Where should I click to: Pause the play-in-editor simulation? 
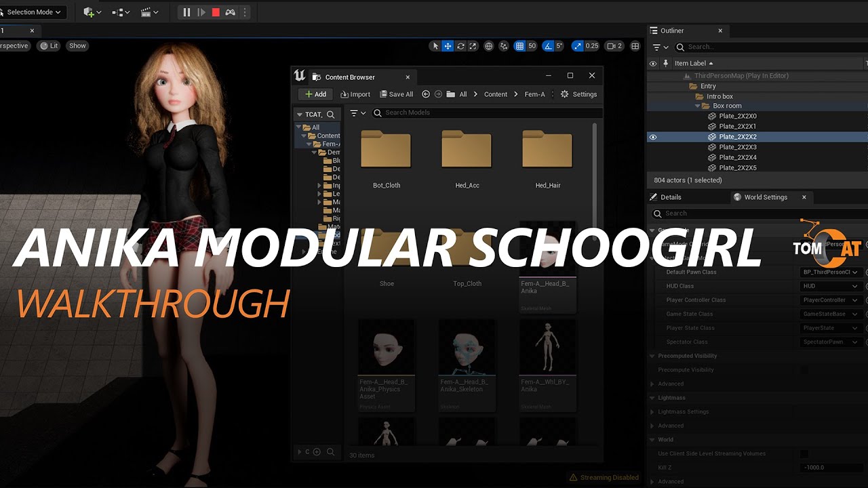(x=186, y=12)
